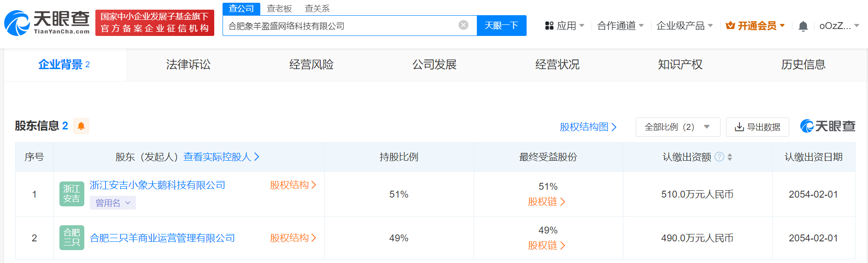The width and height of the screenshot is (868, 263).
Task: Expand the 应用 menu
Action: [x=564, y=26]
